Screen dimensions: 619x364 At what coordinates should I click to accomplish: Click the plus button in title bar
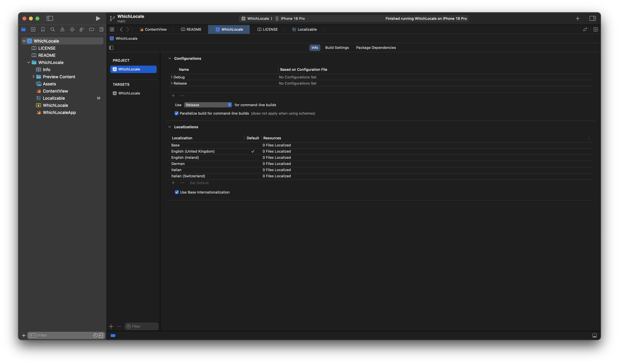coord(578,18)
